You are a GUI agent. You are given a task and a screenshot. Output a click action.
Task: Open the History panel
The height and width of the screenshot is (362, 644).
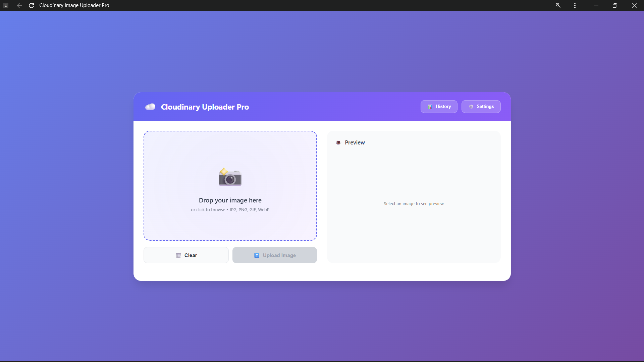tap(439, 107)
